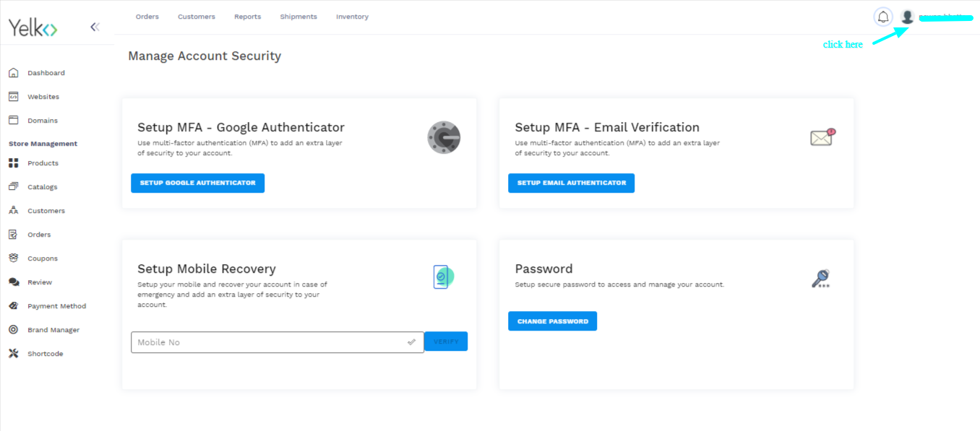Click the Setup Mobile Recovery title
The width and height of the screenshot is (980, 431).
pyautogui.click(x=207, y=269)
